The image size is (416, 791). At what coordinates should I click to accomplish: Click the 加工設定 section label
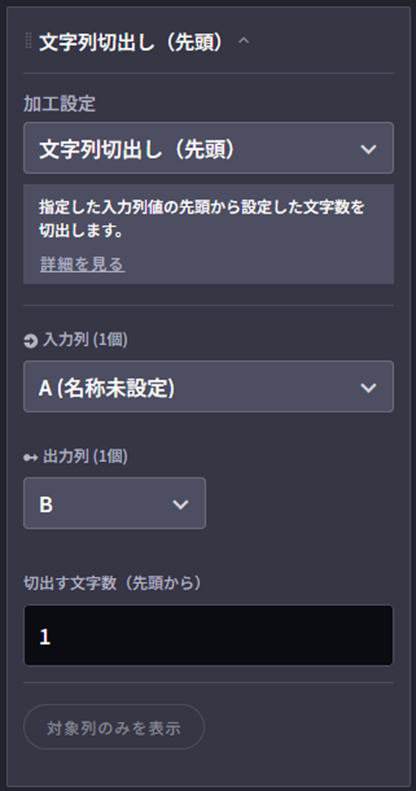(60, 104)
